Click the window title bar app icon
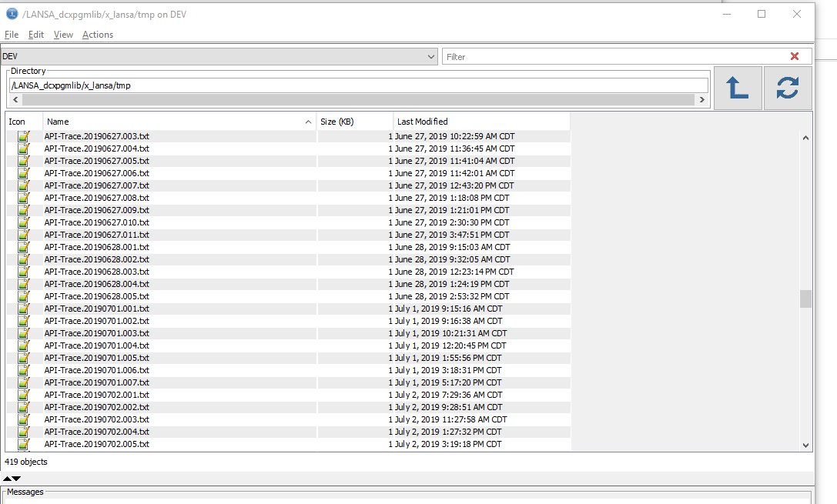The width and height of the screenshot is (837, 504). [x=12, y=15]
